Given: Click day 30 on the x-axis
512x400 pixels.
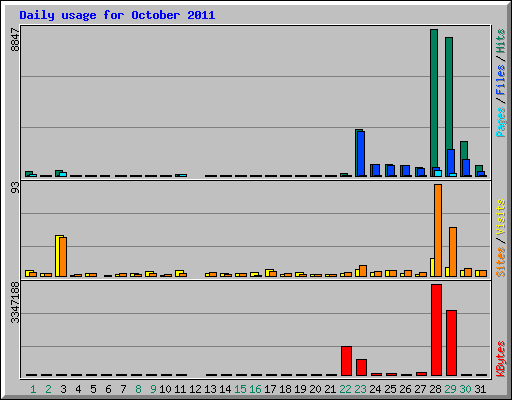Looking at the screenshot, I should tap(465, 389).
